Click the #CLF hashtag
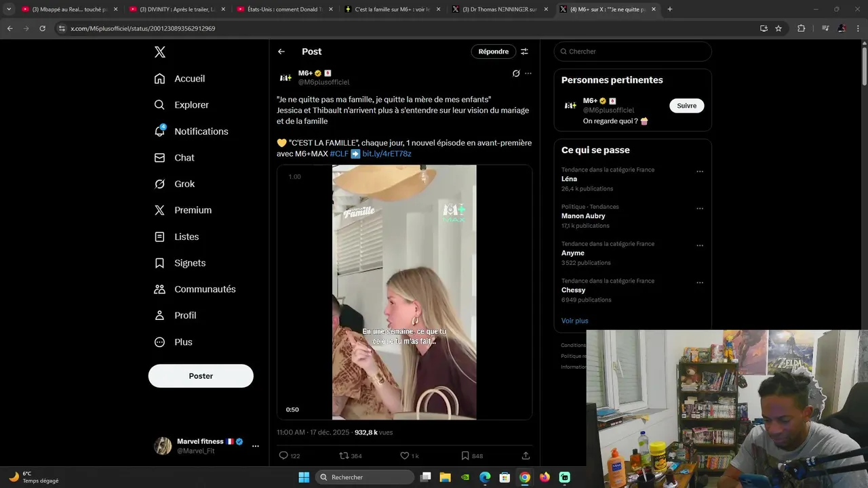 339,154
